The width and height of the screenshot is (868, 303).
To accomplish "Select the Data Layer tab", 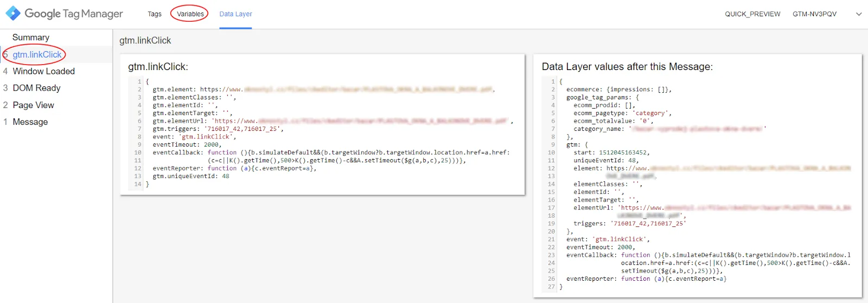I will (235, 14).
